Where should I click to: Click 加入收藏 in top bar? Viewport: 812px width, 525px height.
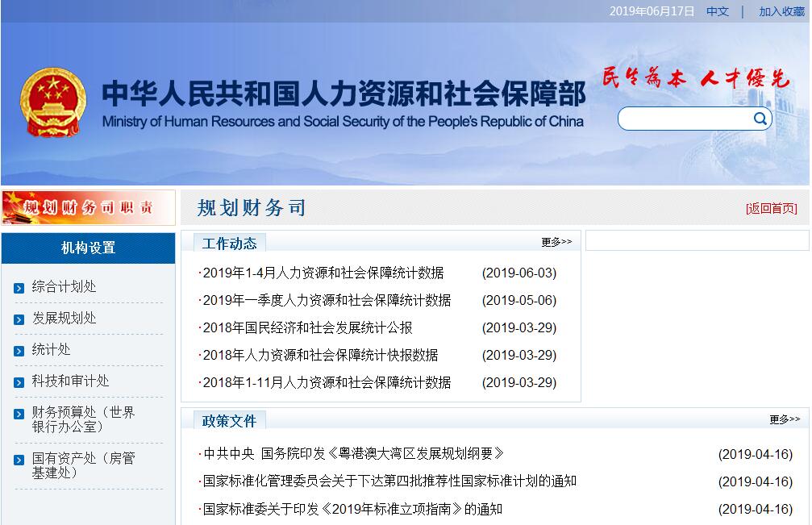(x=781, y=11)
